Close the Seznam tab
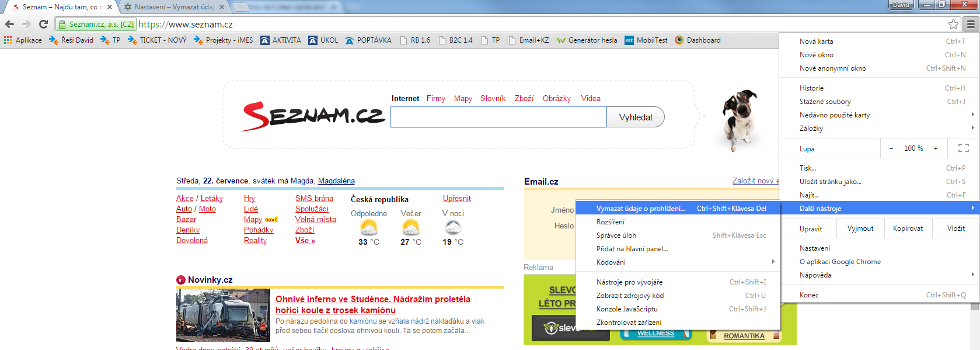This screenshot has width=980, height=350. (110, 7)
